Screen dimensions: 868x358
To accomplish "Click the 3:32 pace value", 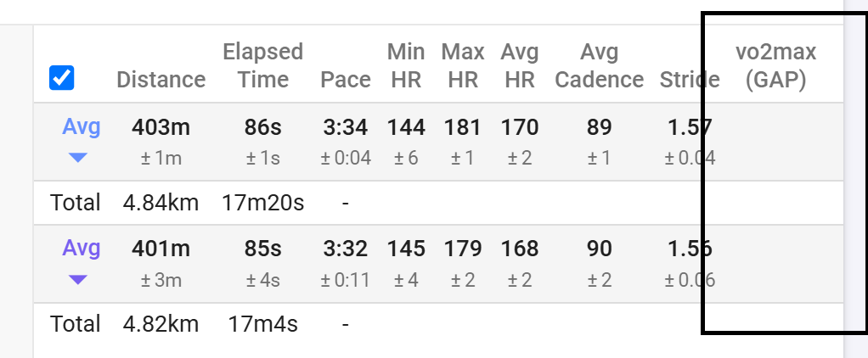I will click(x=346, y=249).
